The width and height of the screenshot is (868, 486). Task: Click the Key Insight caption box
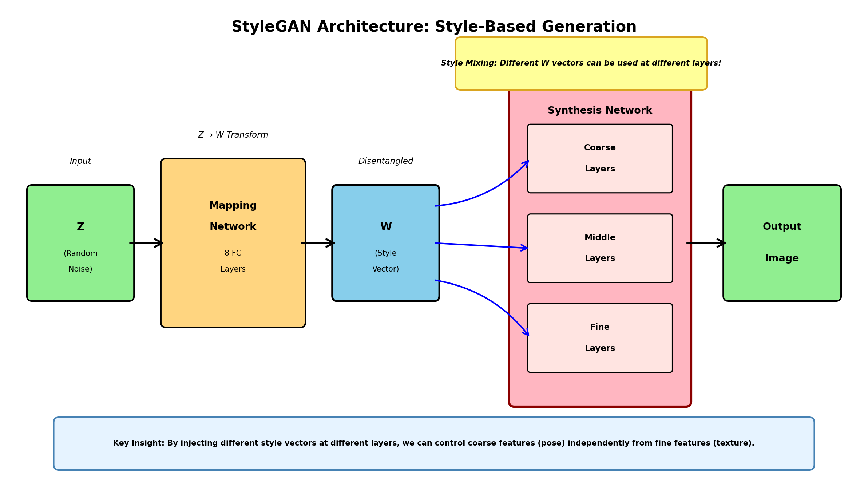coord(434,443)
